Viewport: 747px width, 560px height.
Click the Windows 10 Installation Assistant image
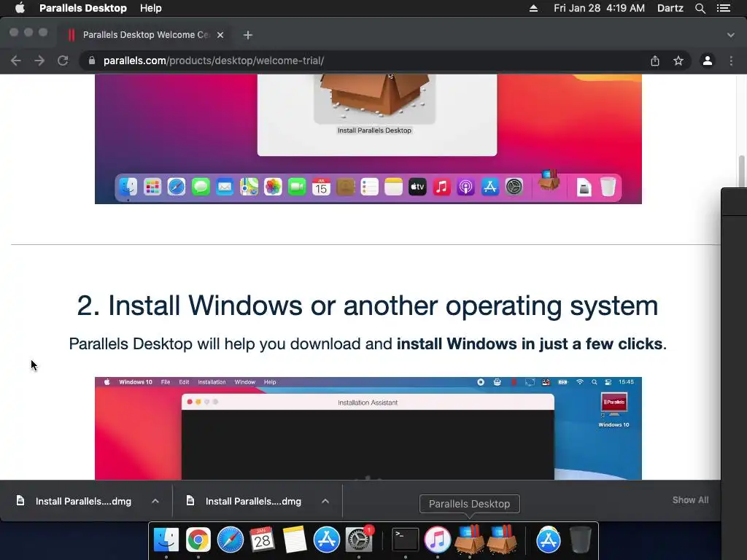(x=368, y=428)
